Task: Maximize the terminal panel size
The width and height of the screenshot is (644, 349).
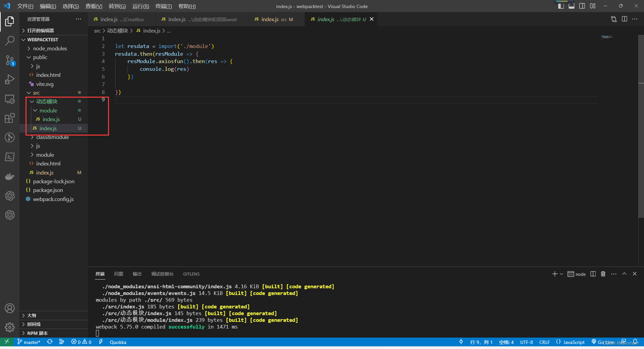Action: [624, 274]
